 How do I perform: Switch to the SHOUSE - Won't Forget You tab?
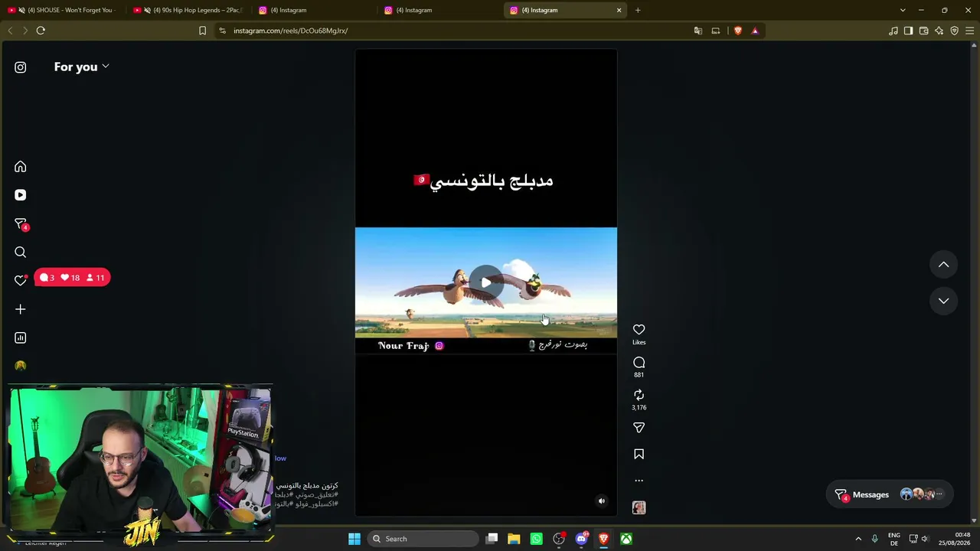(63, 10)
